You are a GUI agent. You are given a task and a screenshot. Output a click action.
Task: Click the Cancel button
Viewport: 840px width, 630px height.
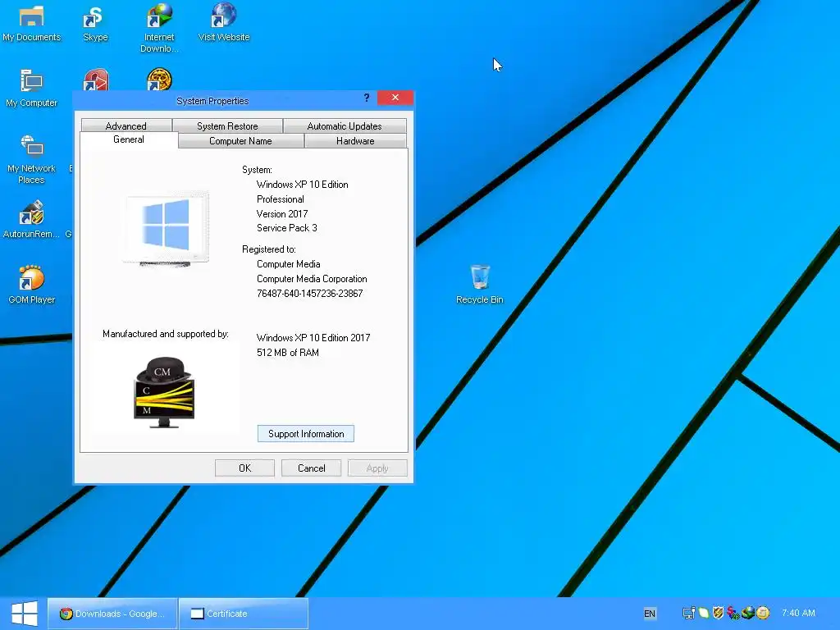point(311,468)
